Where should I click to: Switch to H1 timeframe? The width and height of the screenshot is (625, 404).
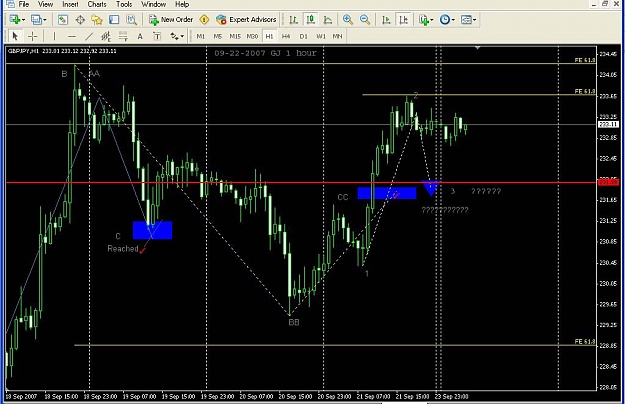(269, 36)
